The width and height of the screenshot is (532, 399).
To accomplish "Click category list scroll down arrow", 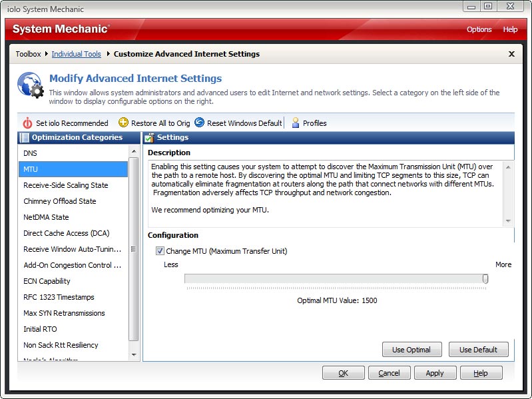I will [x=134, y=355].
